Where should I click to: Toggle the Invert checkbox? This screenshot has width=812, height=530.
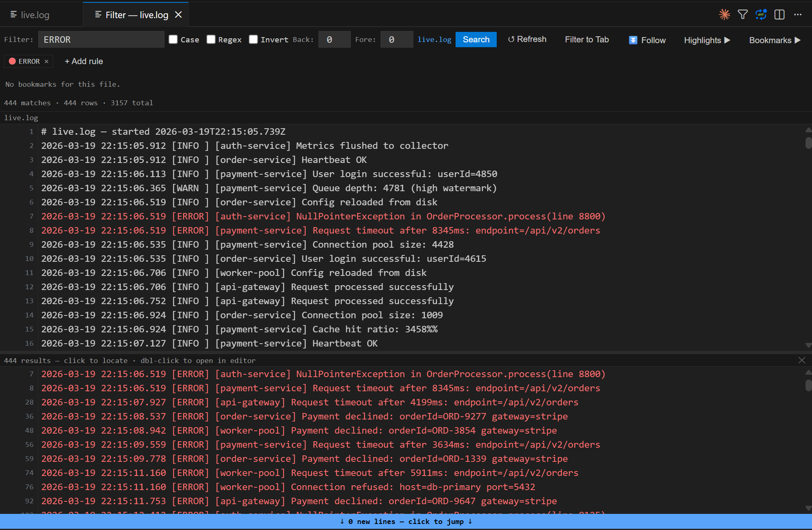pos(253,39)
